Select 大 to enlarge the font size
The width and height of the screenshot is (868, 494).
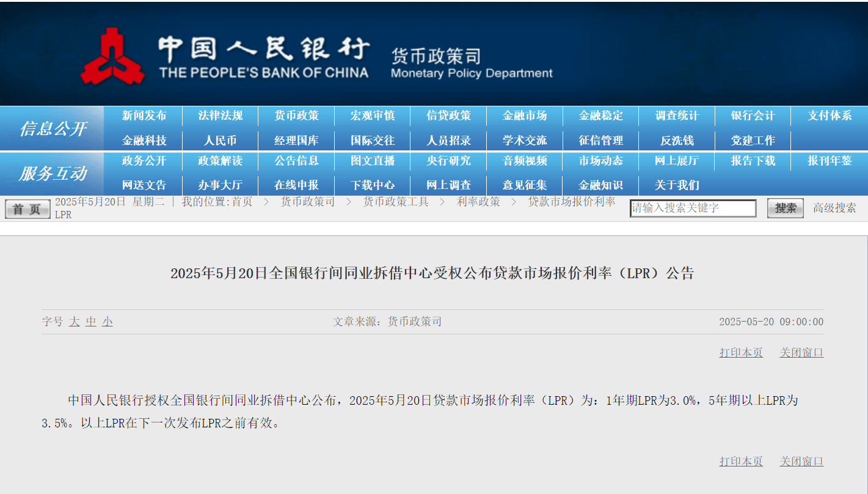click(x=73, y=322)
